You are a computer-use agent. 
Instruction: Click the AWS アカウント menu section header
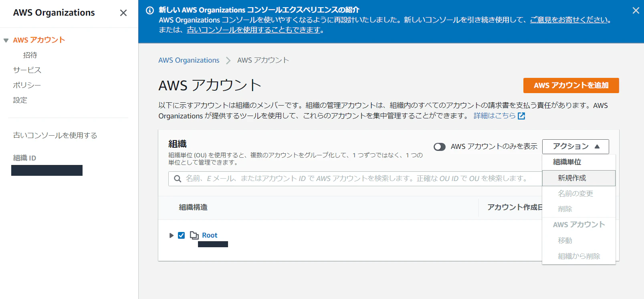(579, 225)
